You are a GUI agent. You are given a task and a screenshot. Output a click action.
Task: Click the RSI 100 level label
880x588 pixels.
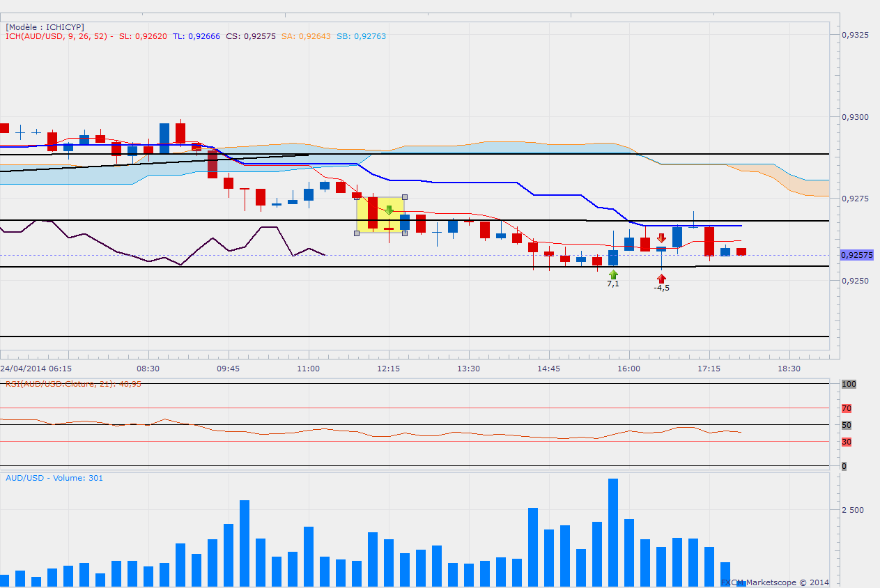849,384
